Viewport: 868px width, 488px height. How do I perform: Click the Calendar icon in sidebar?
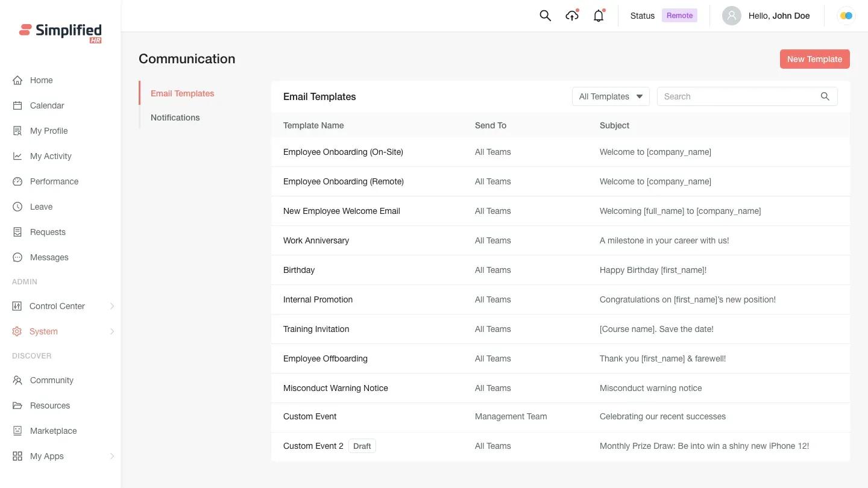pyautogui.click(x=17, y=105)
